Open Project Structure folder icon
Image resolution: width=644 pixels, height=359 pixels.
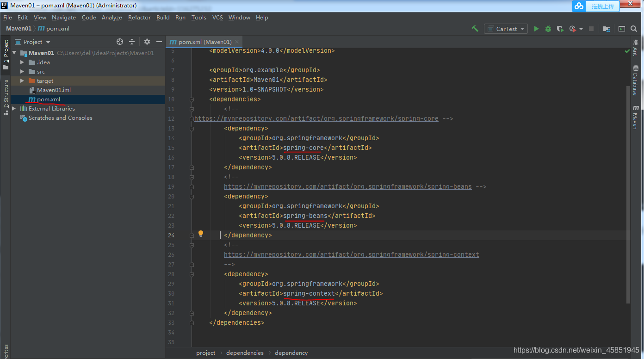coord(607,29)
